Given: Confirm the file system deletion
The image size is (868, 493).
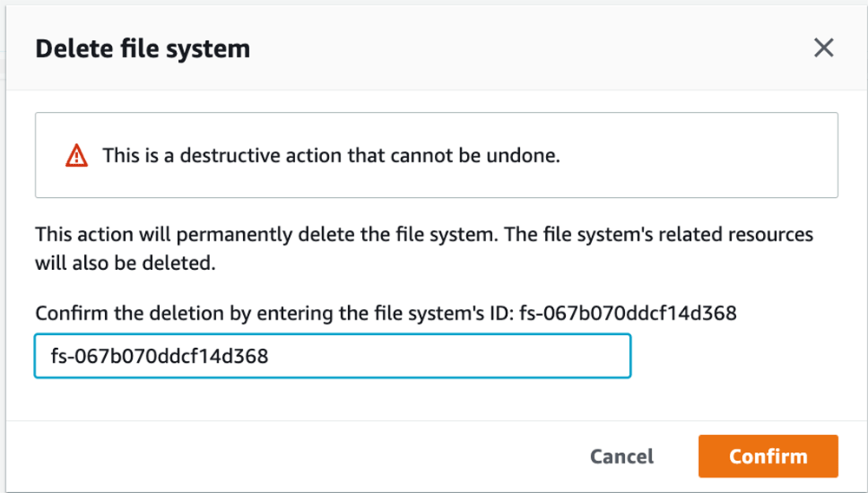Looking at the screenshot, I should (768, 456).
